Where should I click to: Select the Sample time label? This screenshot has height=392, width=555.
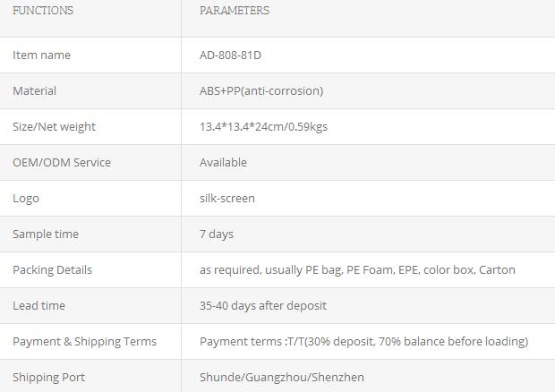46,234
